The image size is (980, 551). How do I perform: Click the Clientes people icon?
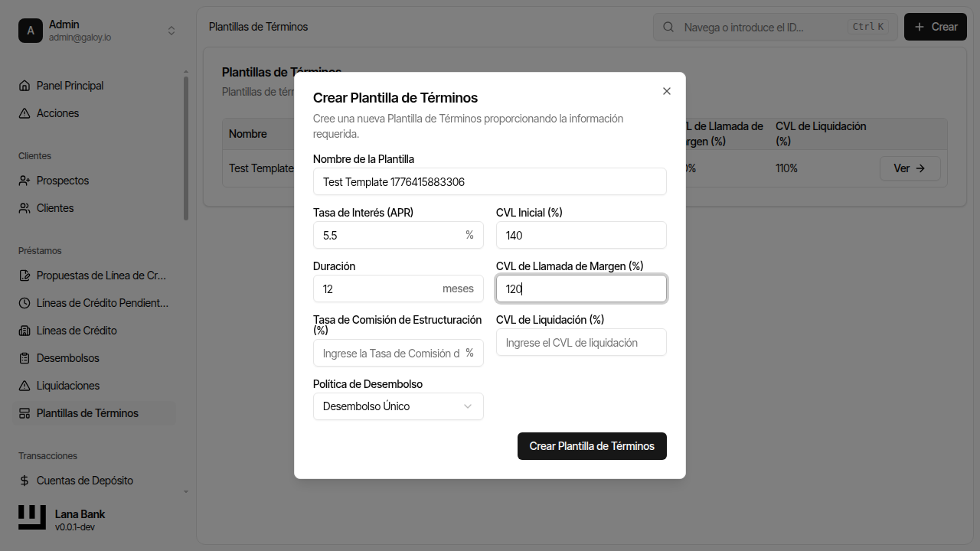[x=24, y=208]
